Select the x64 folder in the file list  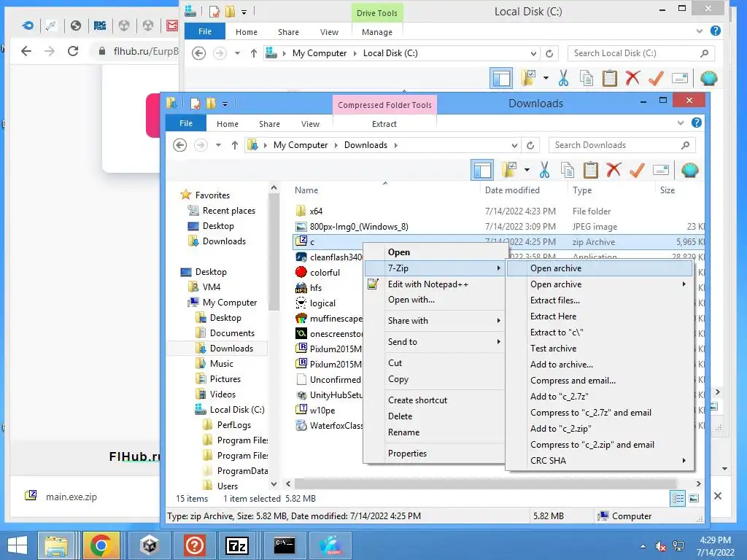pyautogui.click(x=315, y=211)
